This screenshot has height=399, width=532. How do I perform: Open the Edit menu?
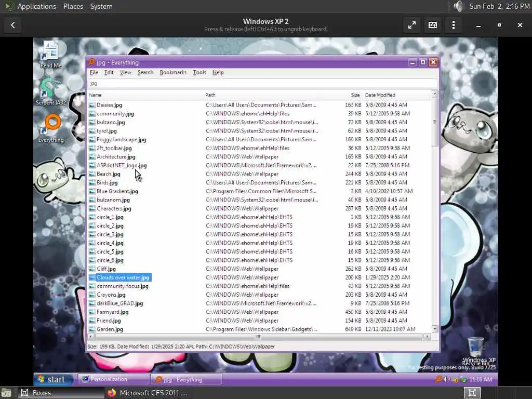pos(109,72)
